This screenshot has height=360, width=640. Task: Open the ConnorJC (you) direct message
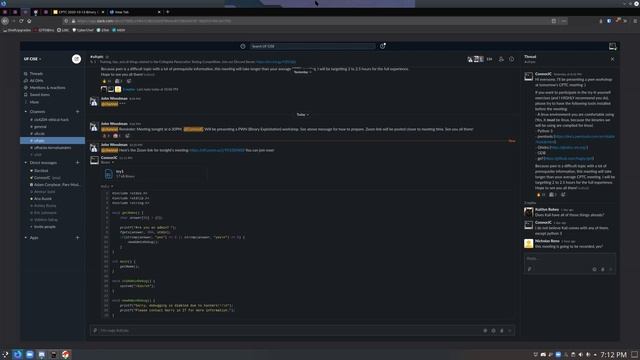coord(47,178)
